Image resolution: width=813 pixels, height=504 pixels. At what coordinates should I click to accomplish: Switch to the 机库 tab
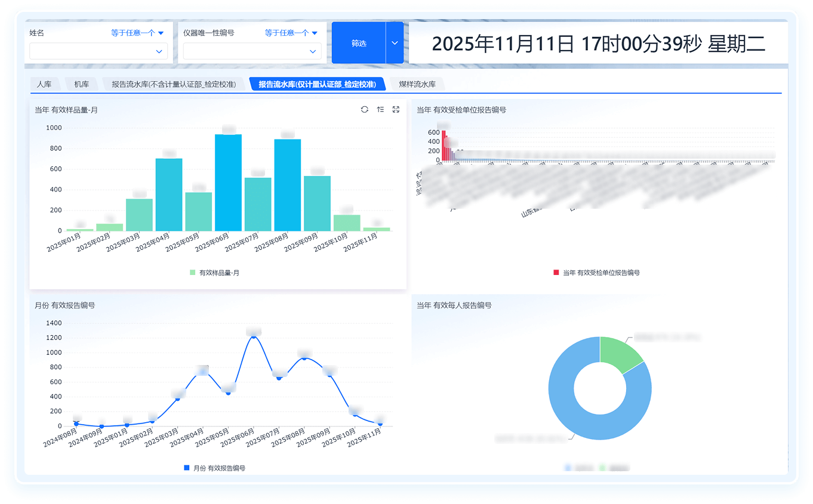(82, 85)
